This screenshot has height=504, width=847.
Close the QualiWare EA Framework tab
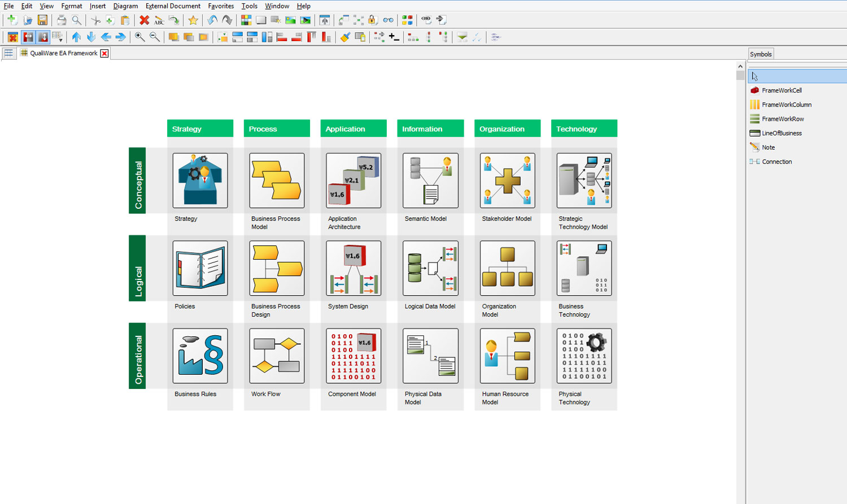[x=104, y=54]
